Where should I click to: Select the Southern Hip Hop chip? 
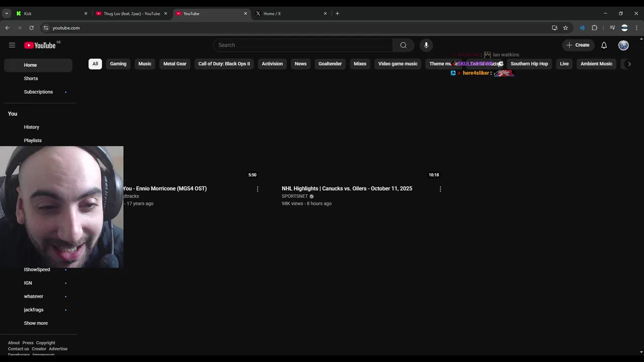[529, 64]
